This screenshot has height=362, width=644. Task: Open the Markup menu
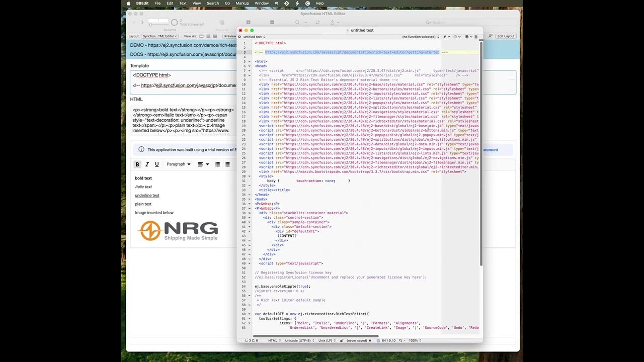(243, 3)
